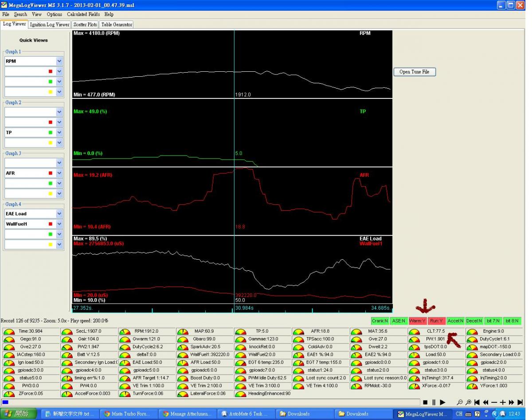Pause the log playback

(x=434, y=402)
